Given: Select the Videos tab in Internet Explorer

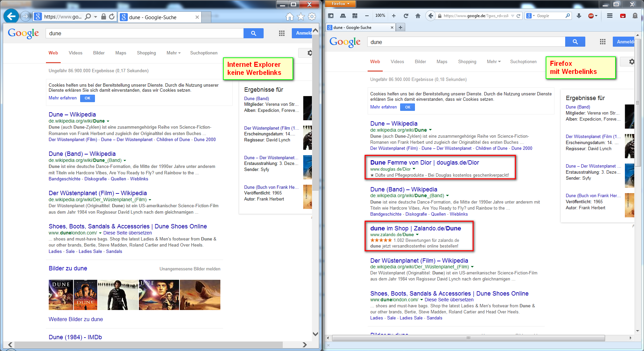Looking at the screenshot, I should point(75,53).
